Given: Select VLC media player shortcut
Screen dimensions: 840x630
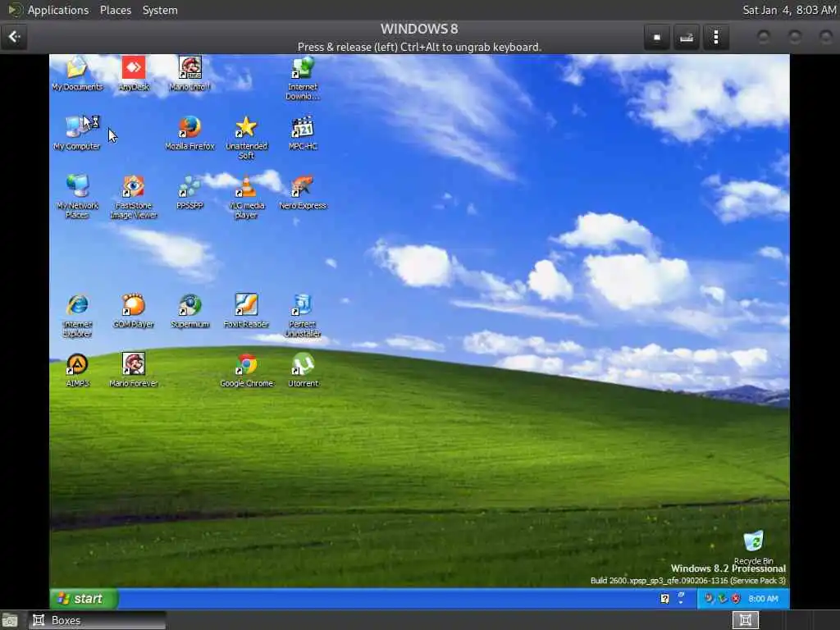Looking at the screenshot, I should point(246,197).
